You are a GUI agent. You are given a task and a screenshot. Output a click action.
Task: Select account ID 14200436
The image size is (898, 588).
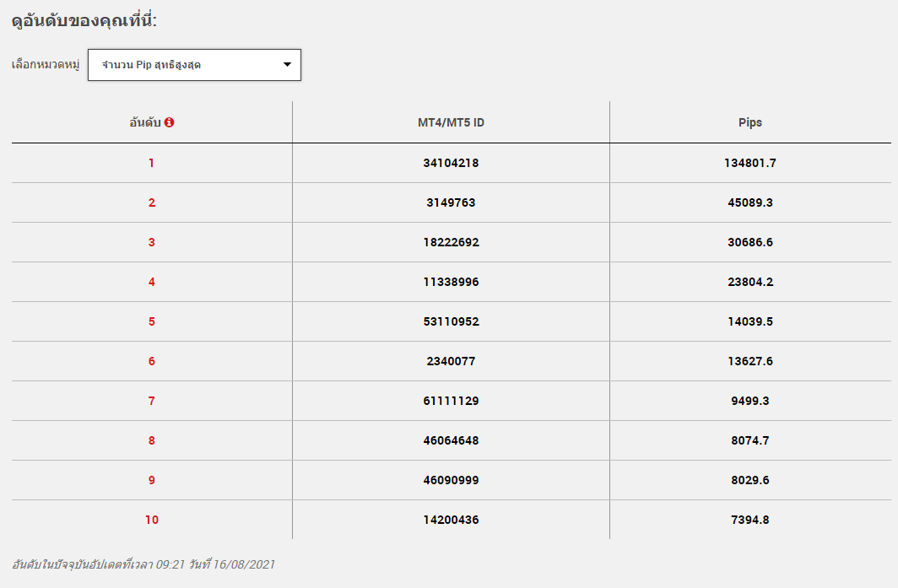(x=451, y=520)
